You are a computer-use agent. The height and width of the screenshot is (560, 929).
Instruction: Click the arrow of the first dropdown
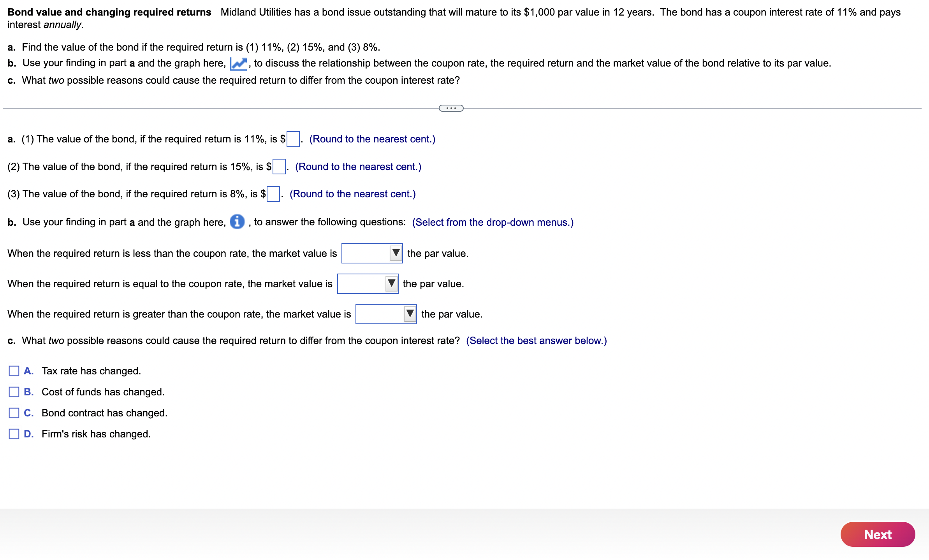(396, 253)
